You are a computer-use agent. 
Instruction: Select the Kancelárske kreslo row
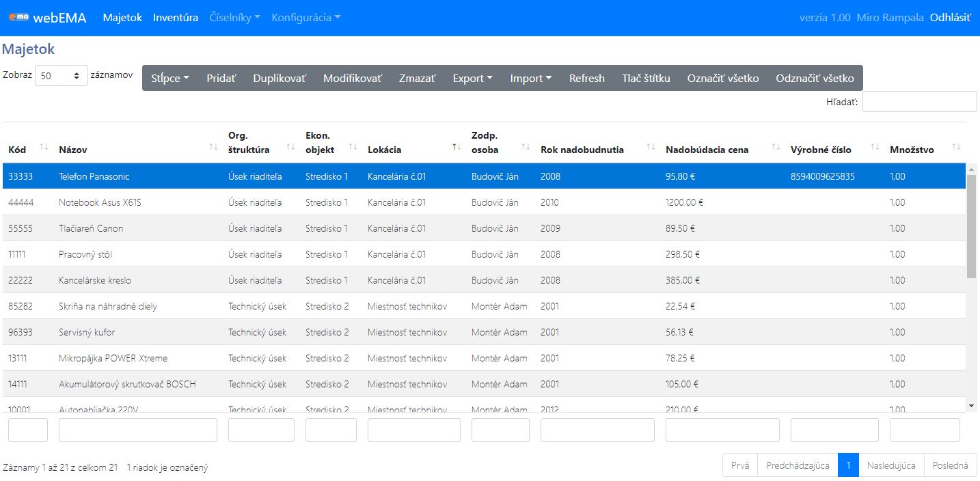(484, 280)
